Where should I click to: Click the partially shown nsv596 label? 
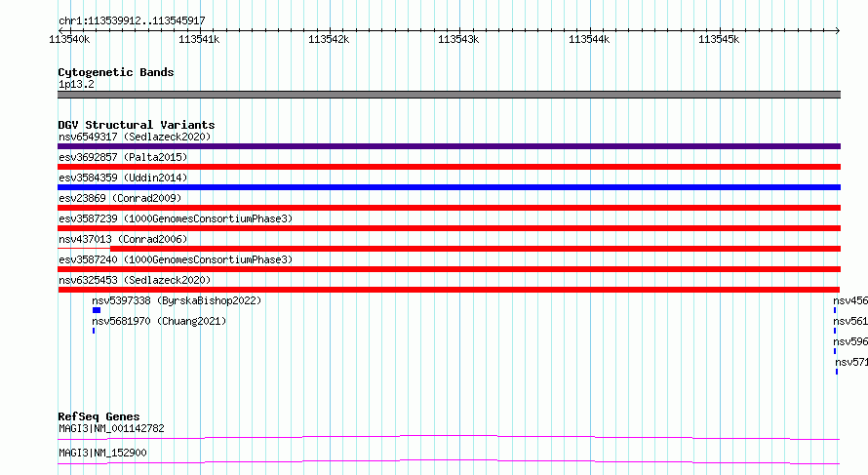850,341
